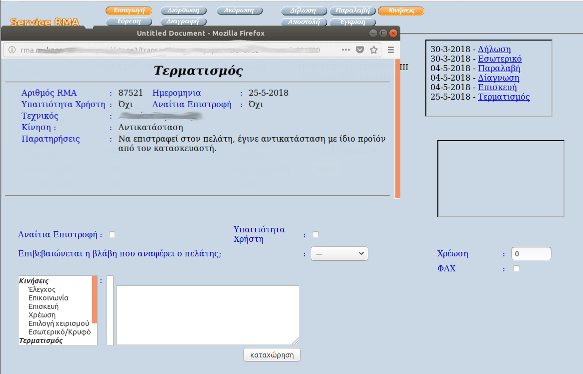Tick the Αναίτια Επιστροφή checkbox

[x=112, y=234]
